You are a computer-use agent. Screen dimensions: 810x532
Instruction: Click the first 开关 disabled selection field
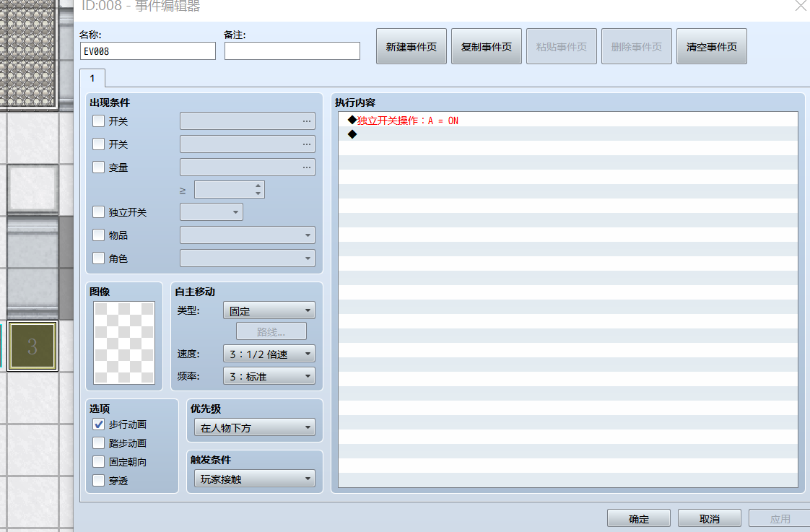point(248,121)
